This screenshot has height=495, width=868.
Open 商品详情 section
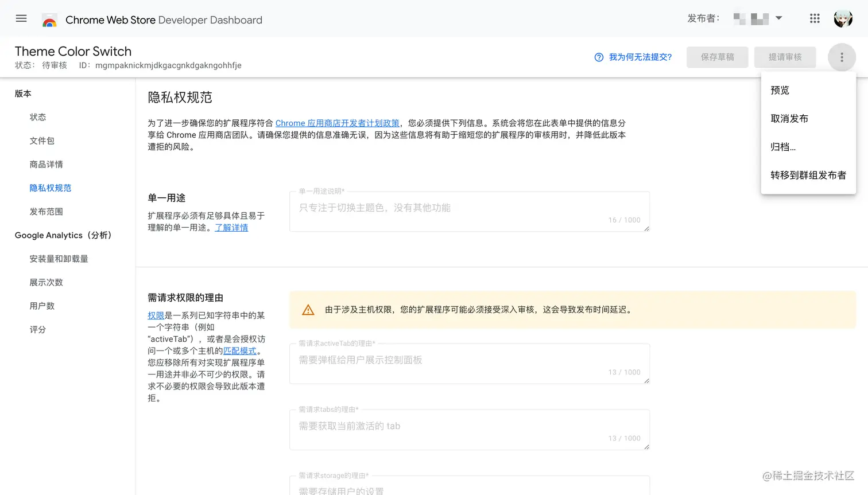(46, 164)
